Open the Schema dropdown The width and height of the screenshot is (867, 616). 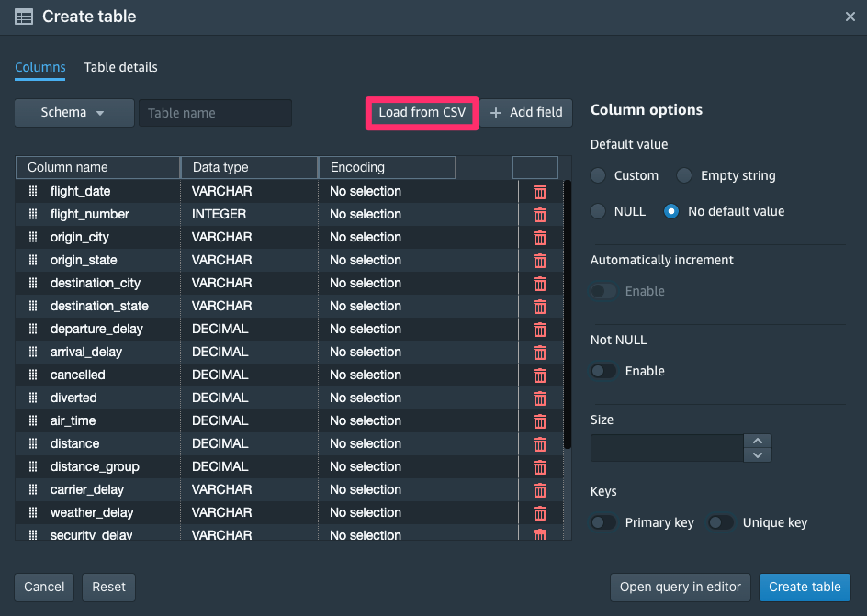click(x=74, y=113)
